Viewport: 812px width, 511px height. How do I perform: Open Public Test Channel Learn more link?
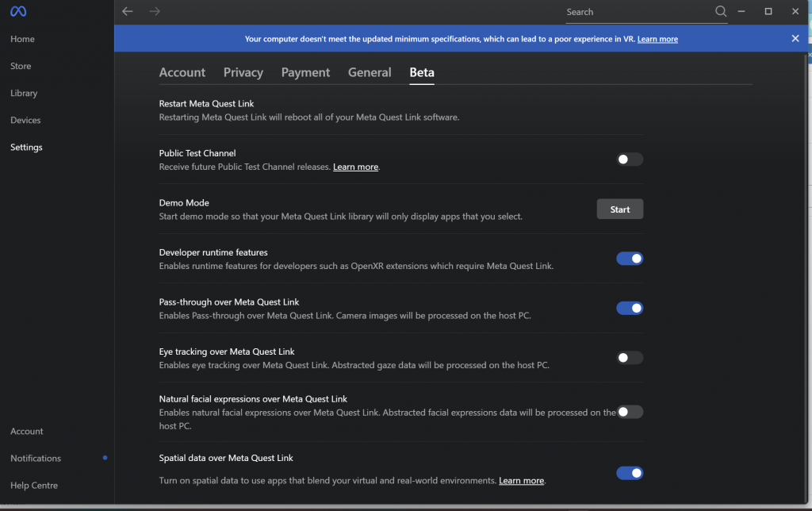tap(355, 167)
